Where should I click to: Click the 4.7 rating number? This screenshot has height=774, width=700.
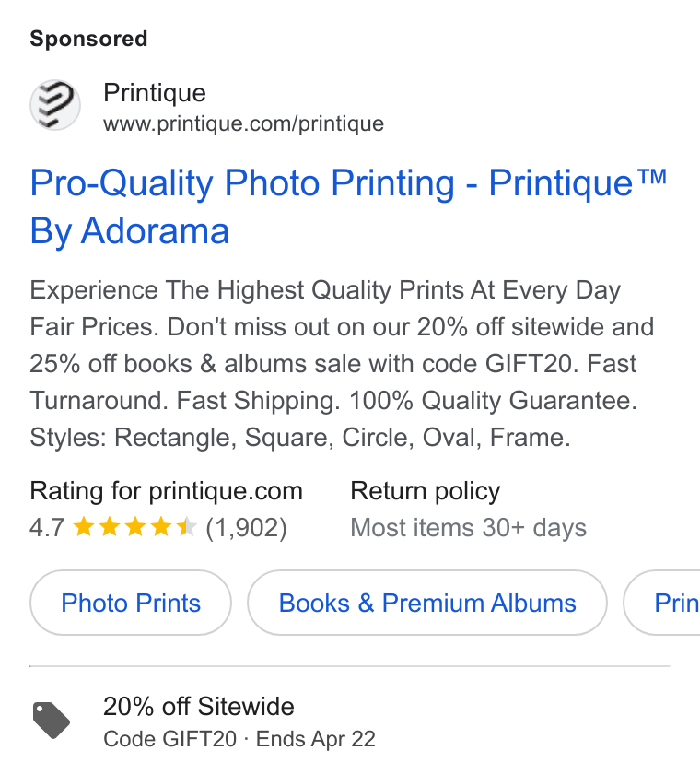tap(47, 527)
